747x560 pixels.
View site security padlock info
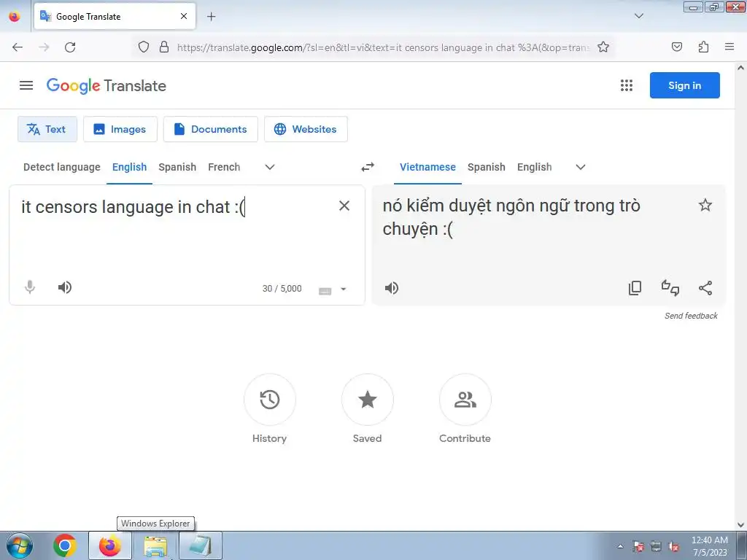[164, 47]
